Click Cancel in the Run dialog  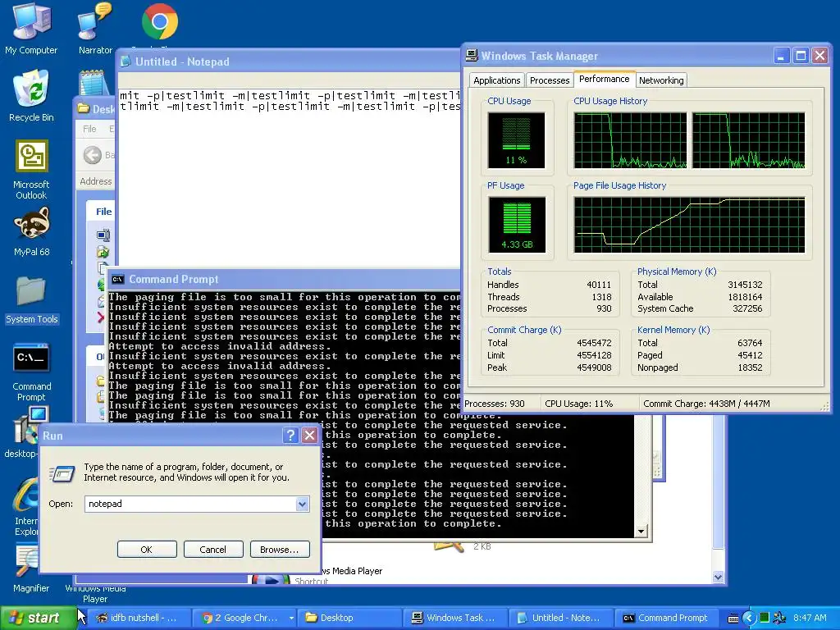212,549
